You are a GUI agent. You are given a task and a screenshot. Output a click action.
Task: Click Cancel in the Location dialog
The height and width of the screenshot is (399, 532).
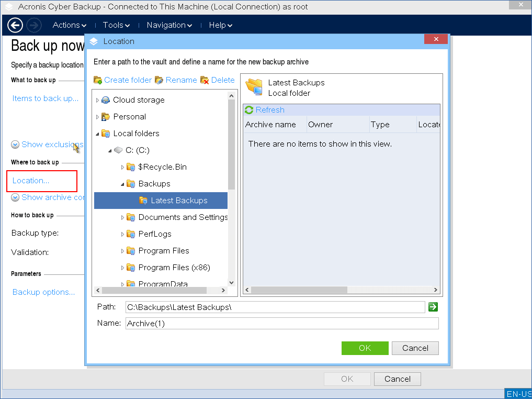point(415,348)
